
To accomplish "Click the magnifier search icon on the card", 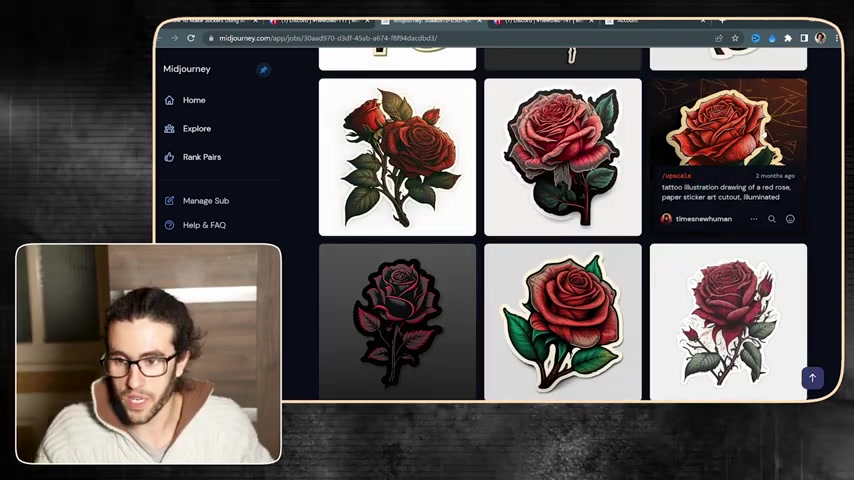I will (x=772, y=219).
